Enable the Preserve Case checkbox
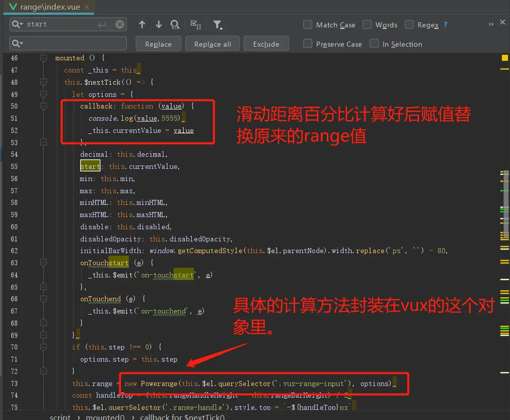The height and width of the screenshot is (420, 510). coord(308,44)
